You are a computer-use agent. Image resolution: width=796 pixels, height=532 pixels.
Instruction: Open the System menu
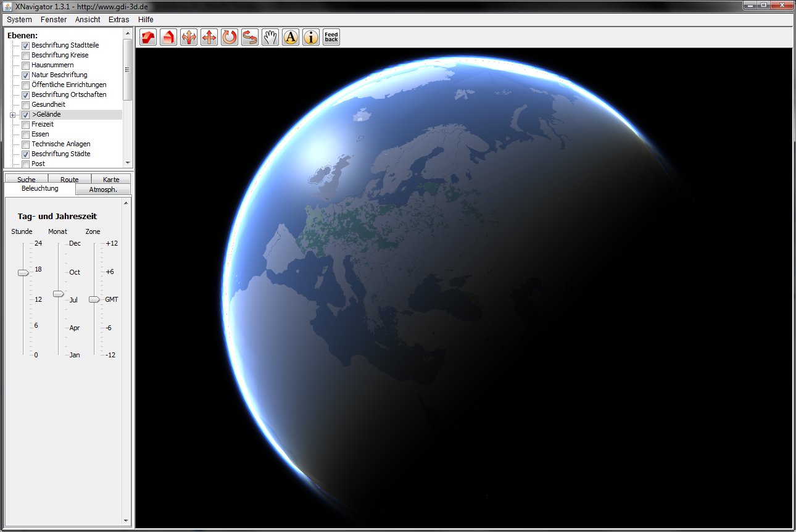(x=19, y=20)
